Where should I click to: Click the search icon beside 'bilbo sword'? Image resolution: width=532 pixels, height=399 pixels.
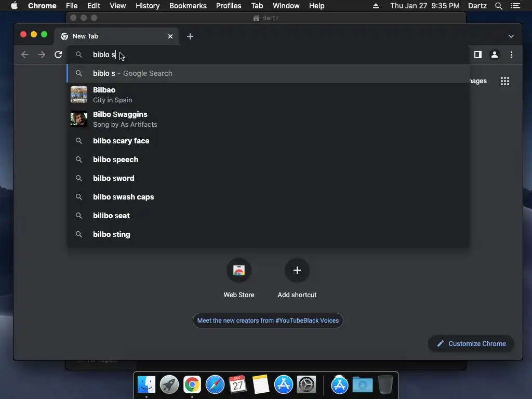[x=79, y=178]
